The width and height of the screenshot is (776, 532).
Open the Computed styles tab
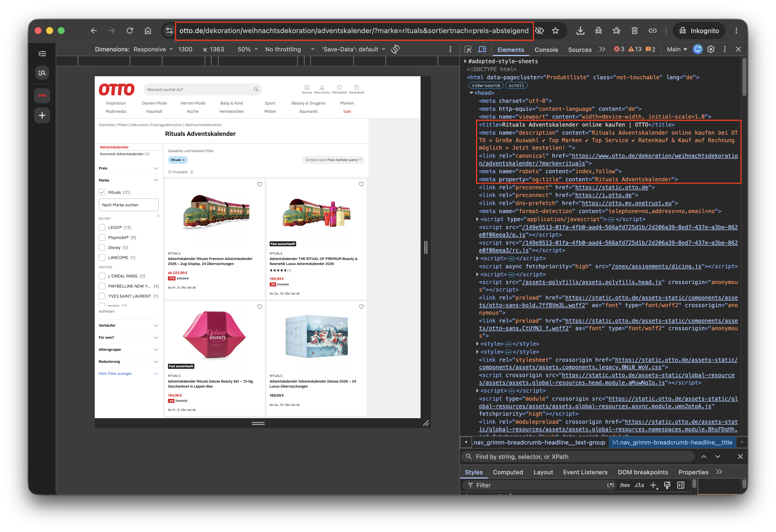pos(508,472)
